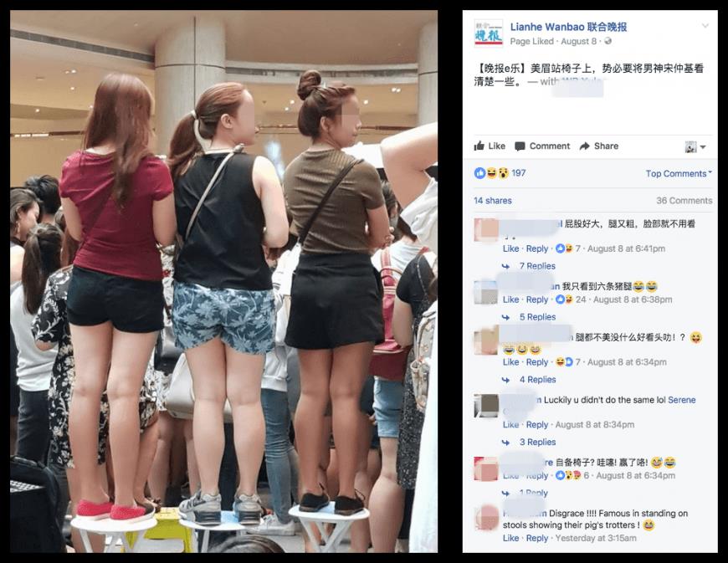728x563 pixels.
Task: Click the tagged name Serene
Action: 682,400
